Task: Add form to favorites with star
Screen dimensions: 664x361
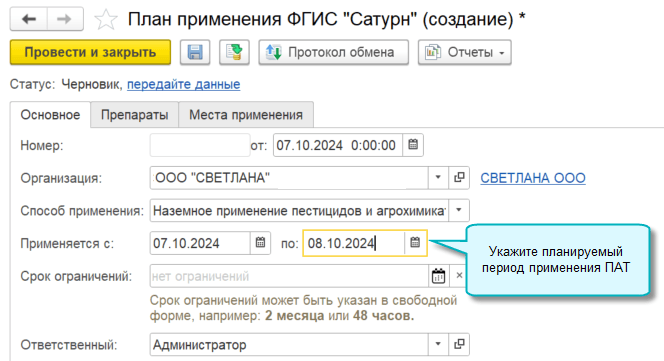Action: point(105,19)
